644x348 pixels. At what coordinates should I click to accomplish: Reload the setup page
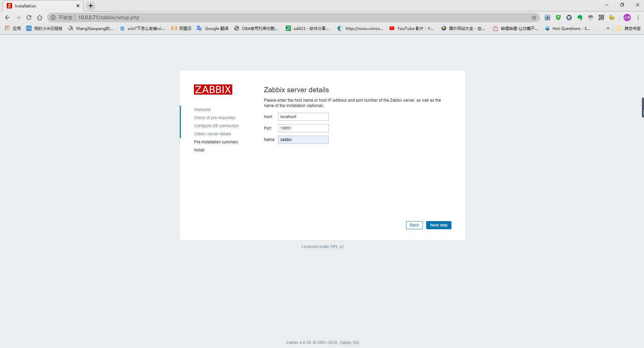(x=29, y=18)
